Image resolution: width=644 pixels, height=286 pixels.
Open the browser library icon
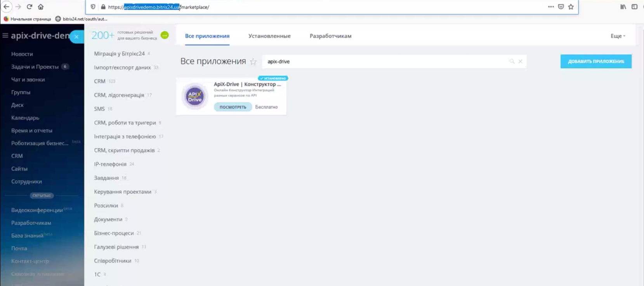623,7
